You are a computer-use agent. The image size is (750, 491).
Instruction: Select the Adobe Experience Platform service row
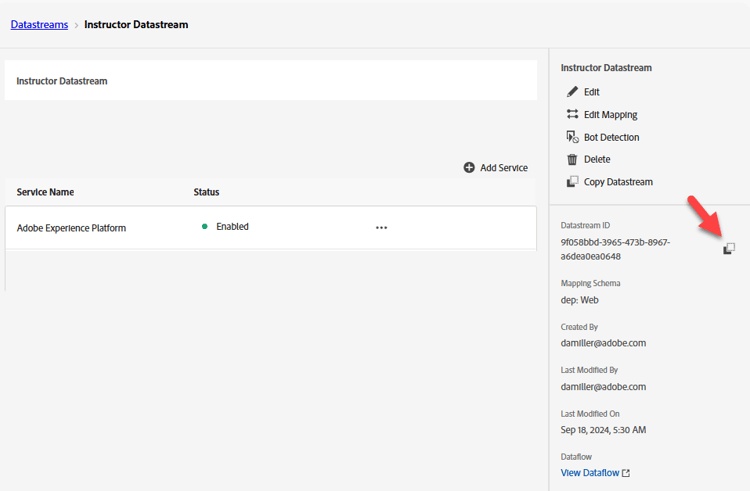[x=271, y=228]
